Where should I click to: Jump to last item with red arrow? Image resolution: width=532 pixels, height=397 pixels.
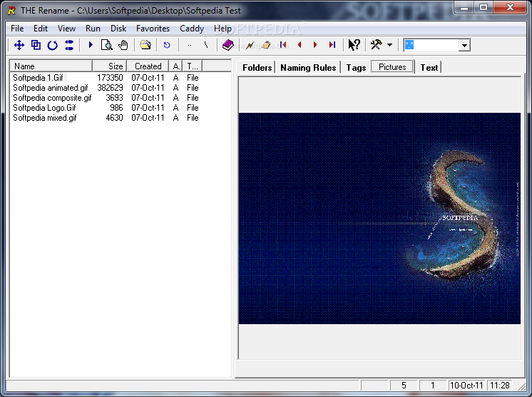tap(332, 44)
